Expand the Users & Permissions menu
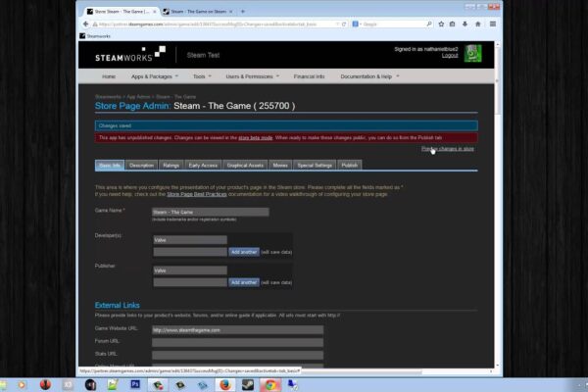Viewport: 588px width, 392px height. point(252,75)
